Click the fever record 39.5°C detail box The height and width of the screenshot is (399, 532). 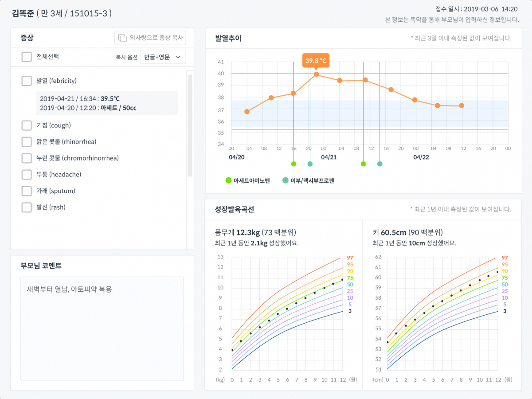pyautogui.click(x=106, y=103)
